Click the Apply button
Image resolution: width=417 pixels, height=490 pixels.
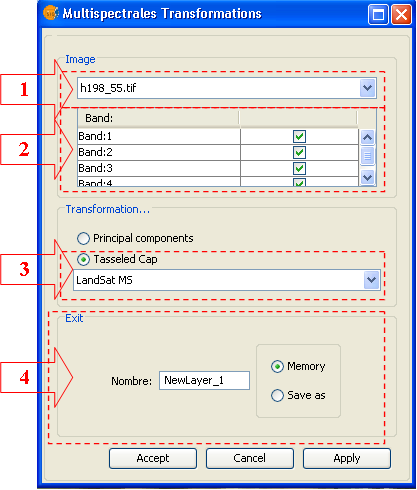click(x=347, y=458)
